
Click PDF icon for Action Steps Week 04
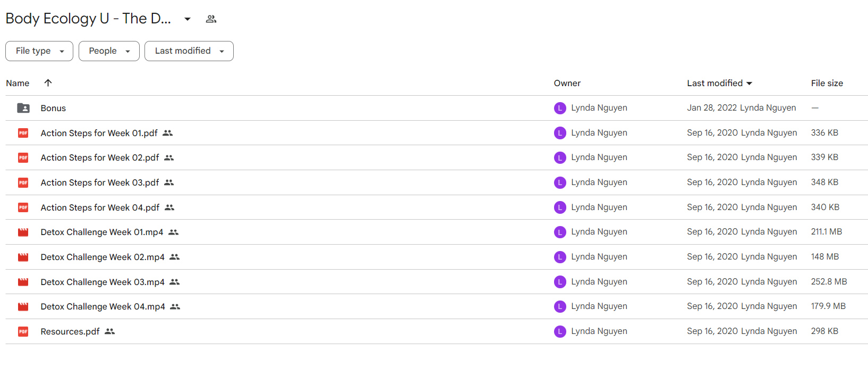tap(23, 207)
